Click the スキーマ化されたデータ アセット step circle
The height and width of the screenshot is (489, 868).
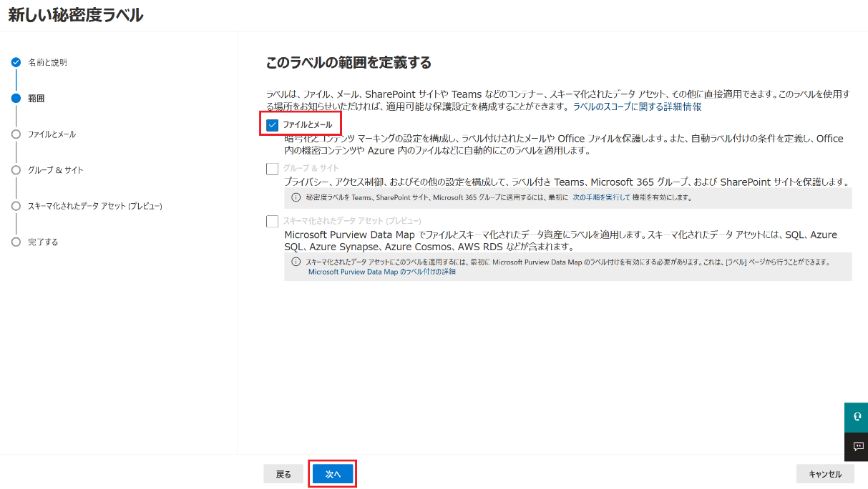tap(16, 206)
